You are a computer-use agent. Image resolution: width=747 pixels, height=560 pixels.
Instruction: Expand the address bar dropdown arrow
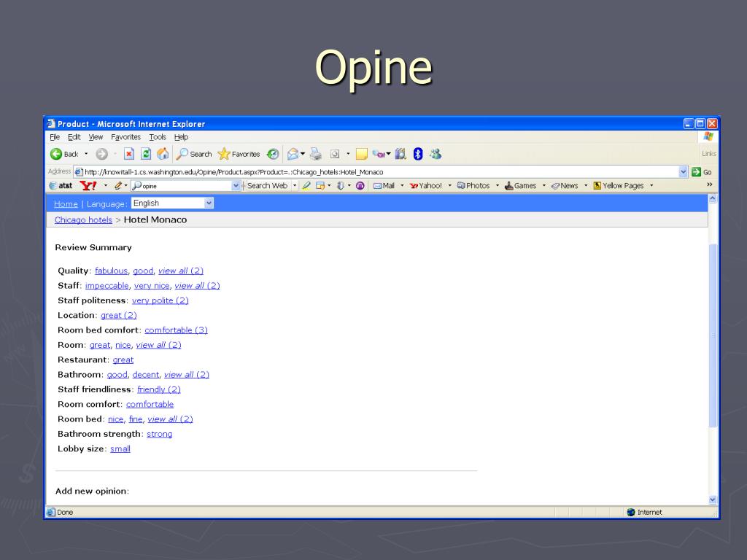683,172
